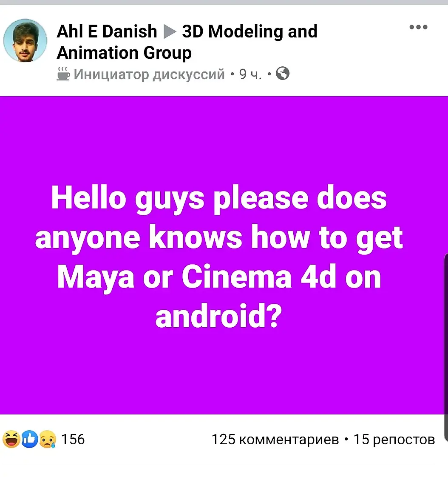Click the blue thumbs-up like reaction
Screen dimensions: 448x477
pyautogui.click(x=29, y=439)
